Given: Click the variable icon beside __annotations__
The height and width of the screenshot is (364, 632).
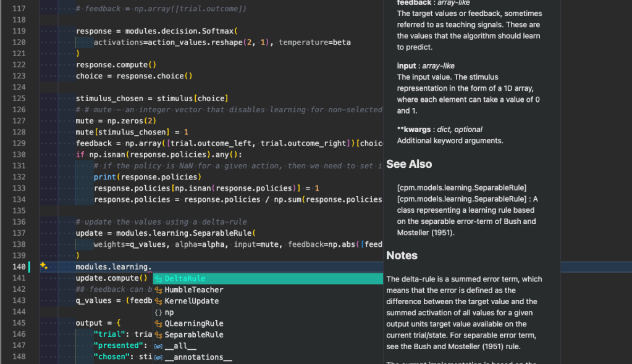Looking at the screenshot, I should coord(158,357).
